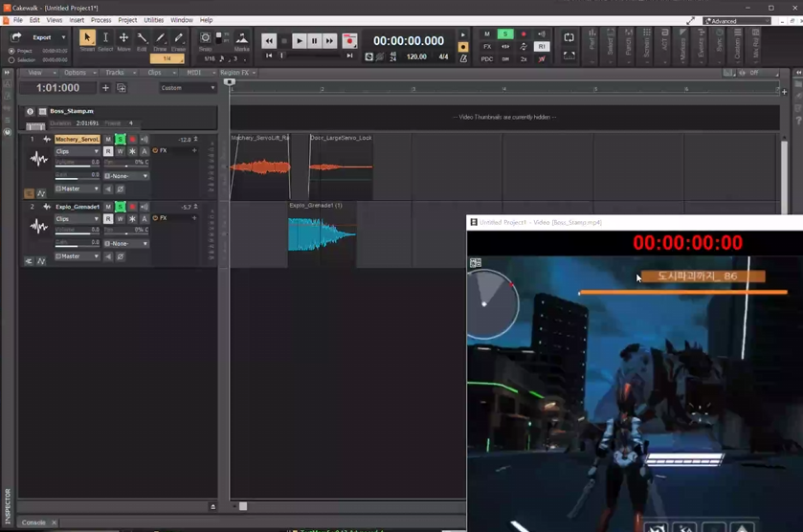Screen dimensions: 803x532
Task: Open the Insert menu
Action: pos(77,20)
